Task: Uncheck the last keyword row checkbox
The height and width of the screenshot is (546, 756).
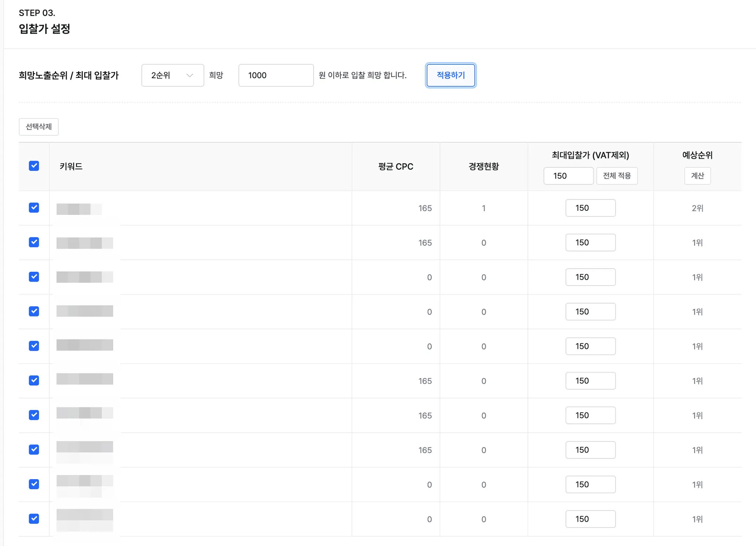Action: 34,519
